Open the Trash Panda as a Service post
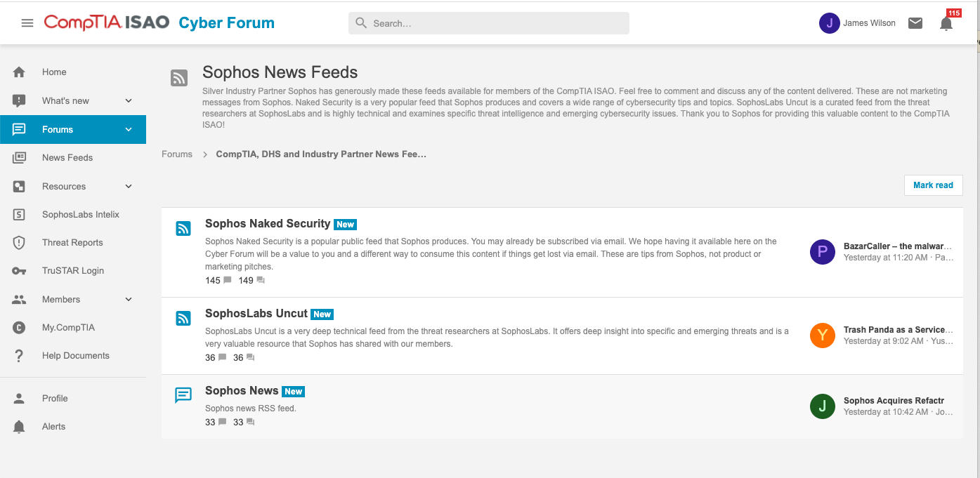This screenshot has width=980, height=478. (899, 330)
